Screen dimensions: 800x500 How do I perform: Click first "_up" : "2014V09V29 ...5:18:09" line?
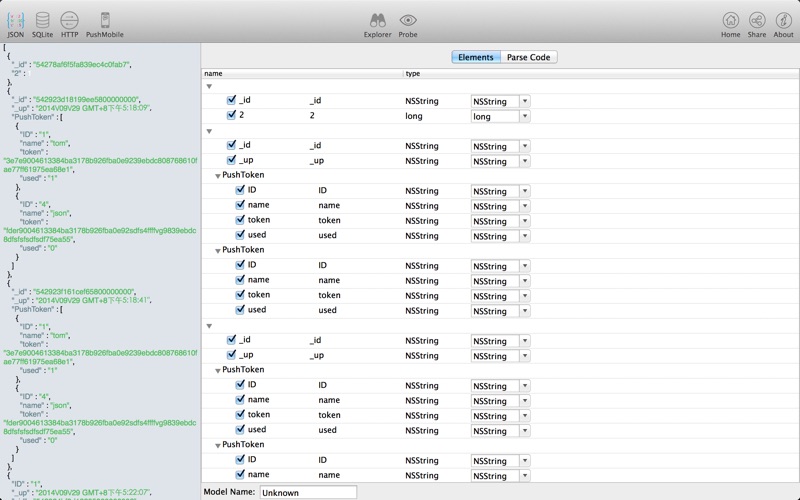tap(81, 108)
